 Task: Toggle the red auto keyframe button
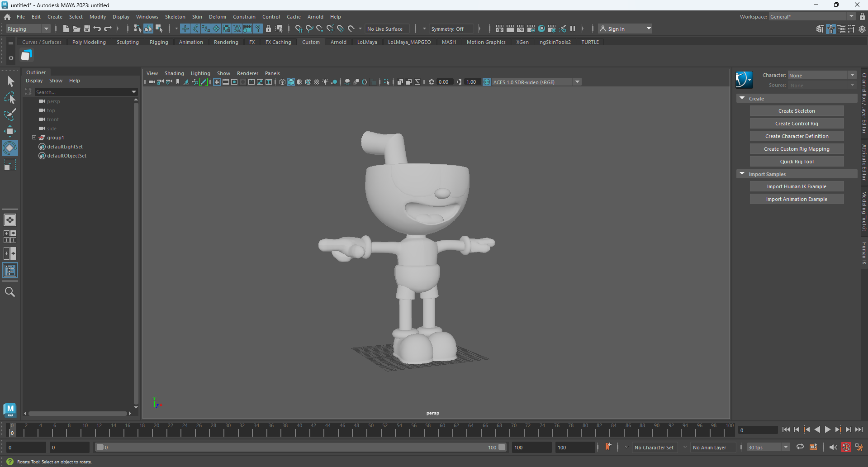846,447
